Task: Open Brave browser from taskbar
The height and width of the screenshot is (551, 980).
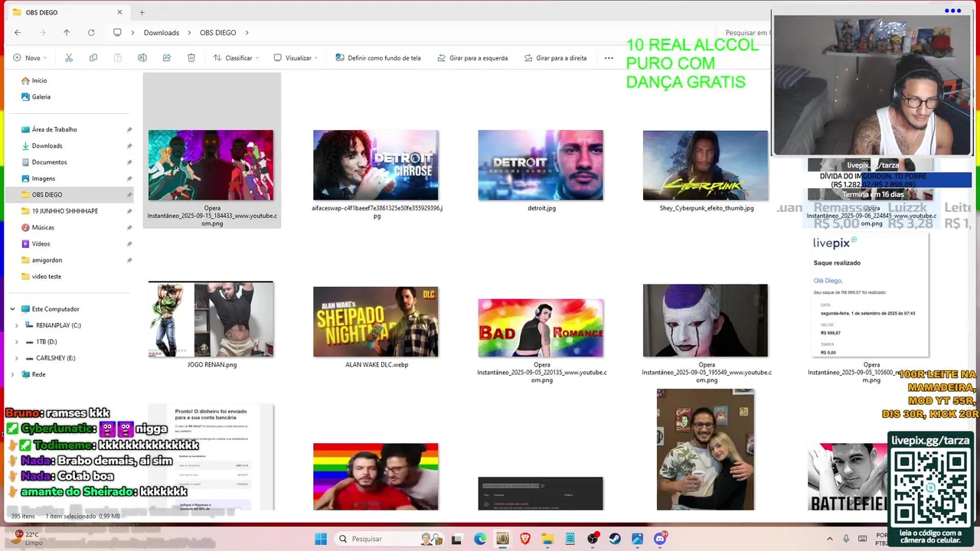Action: coord(525,539)
